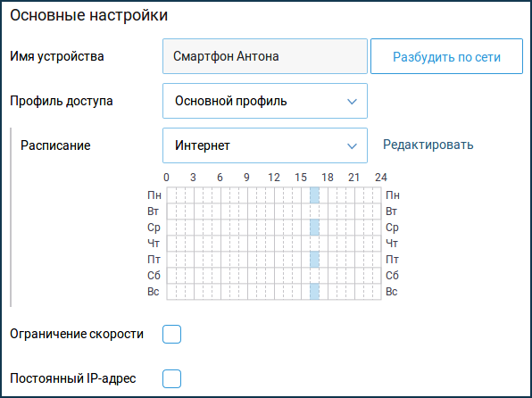Viewport: 532px width, 398px height.
Task: Click the Редактировать schedule link
Action: 428,145
